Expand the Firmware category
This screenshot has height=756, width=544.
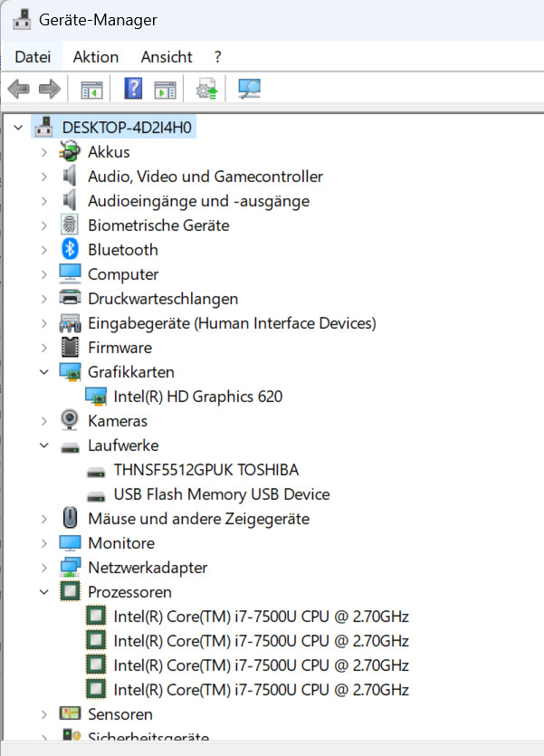click(x=43, y=348)
